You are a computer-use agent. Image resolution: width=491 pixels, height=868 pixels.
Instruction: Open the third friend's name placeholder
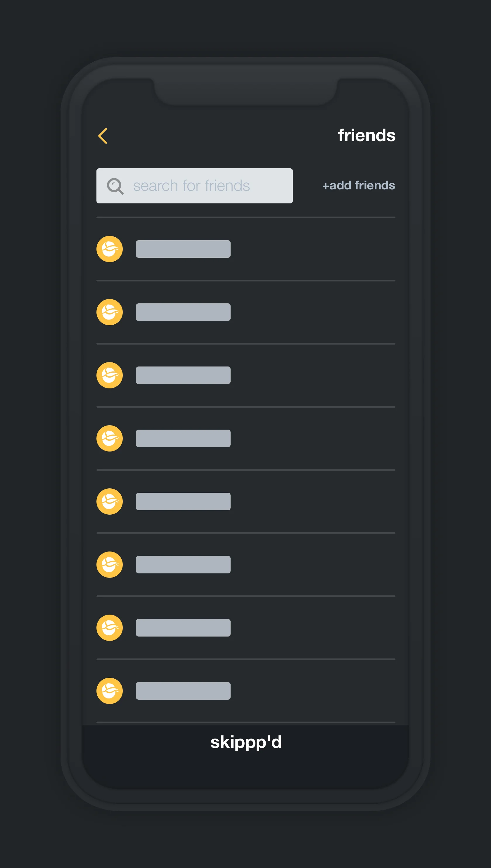(x=183, y=375)
